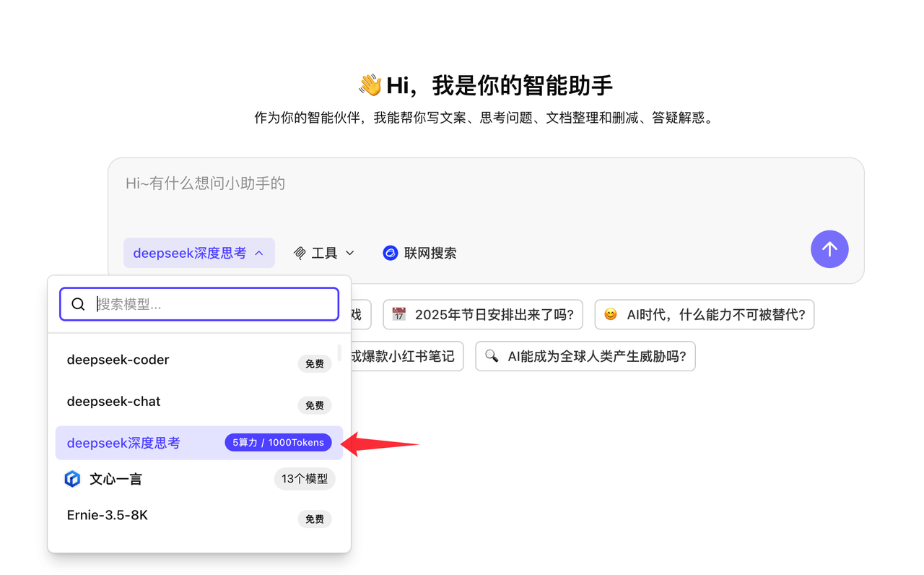Click the 5算力/1000Tokens badge
The width and height of the screenshot is (924, 575).
tap(278, 442)
